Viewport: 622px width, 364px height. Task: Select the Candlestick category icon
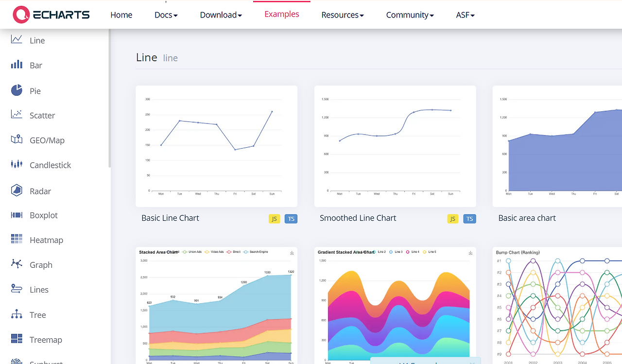coord(17,164)
